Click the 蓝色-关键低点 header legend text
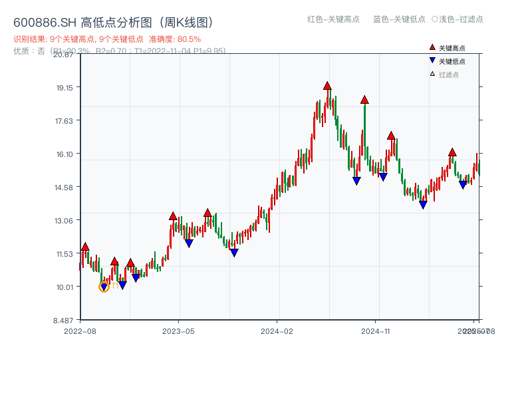The height and width of the screenshot is (399, 532). pyautogui.click(x=399, y=19)
